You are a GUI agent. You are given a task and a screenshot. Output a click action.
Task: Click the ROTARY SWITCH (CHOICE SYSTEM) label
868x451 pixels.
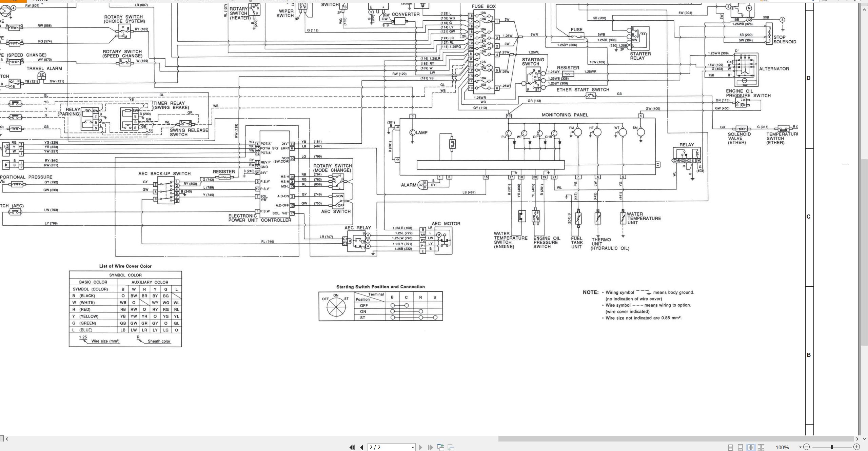124,19
